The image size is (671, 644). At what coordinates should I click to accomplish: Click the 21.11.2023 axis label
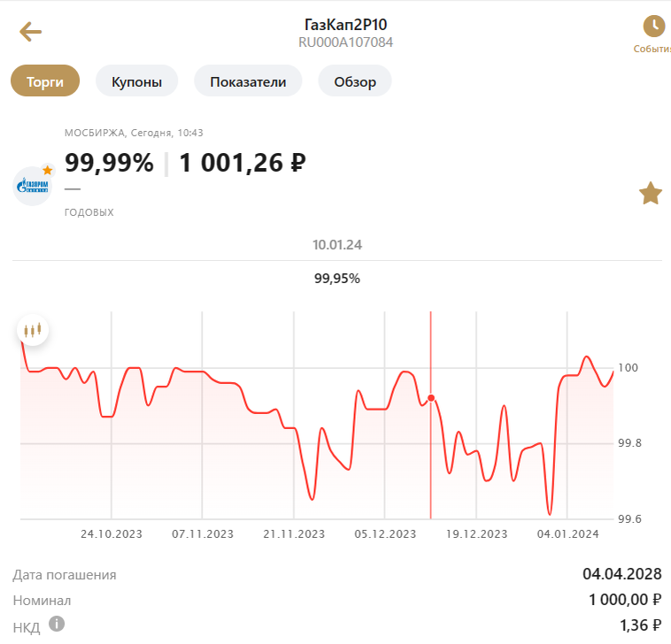point(294,533)
